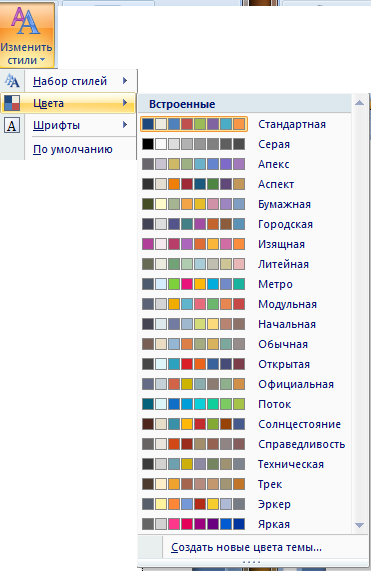Viewport: 371px width, 571px height.
Task: Select the Стандартная color theme
Action: tap(245, 124)
